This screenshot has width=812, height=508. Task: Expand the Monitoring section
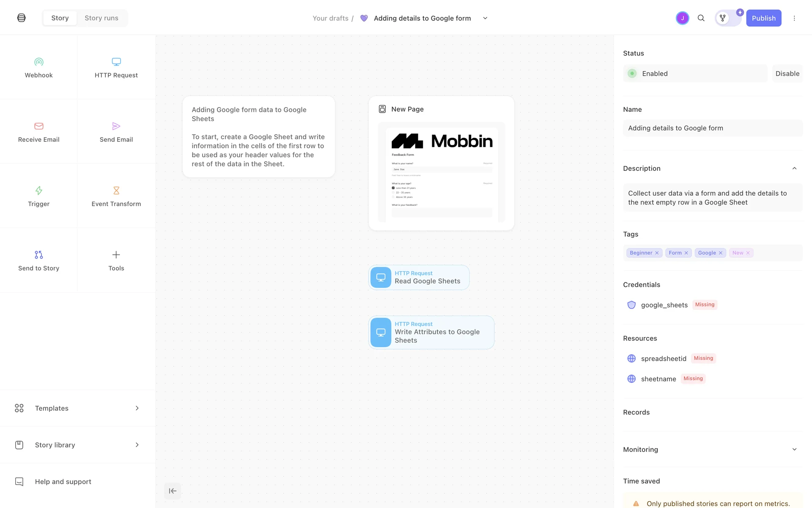pyautogui.click(x=794, y=450)
